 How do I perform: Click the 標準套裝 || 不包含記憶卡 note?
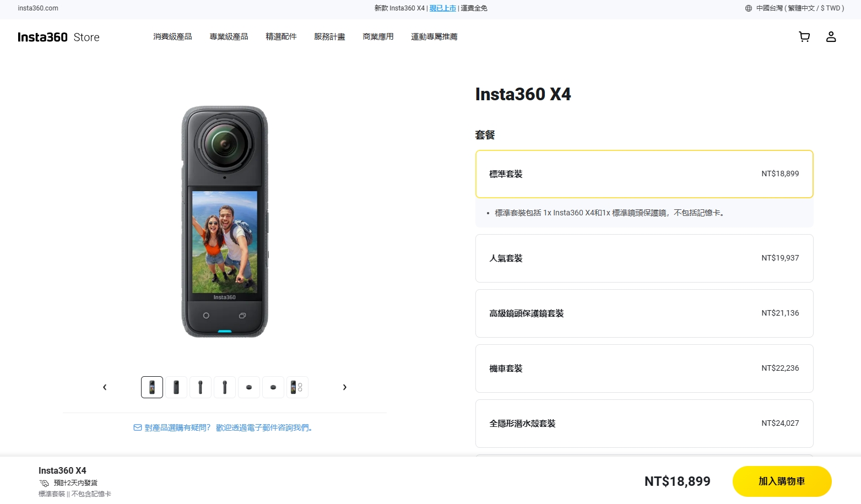coord(75,494)
